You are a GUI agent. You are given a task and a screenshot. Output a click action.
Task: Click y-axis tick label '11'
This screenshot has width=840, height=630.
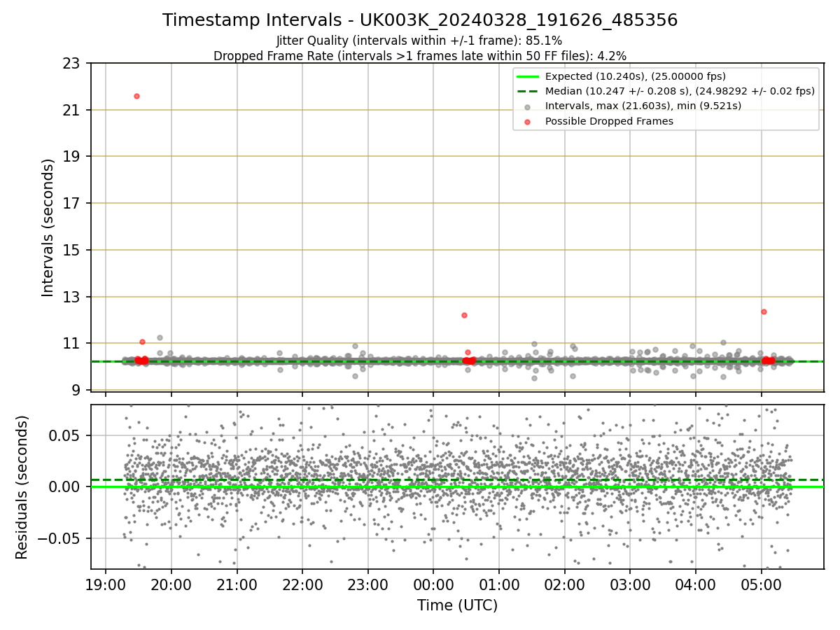72,343
